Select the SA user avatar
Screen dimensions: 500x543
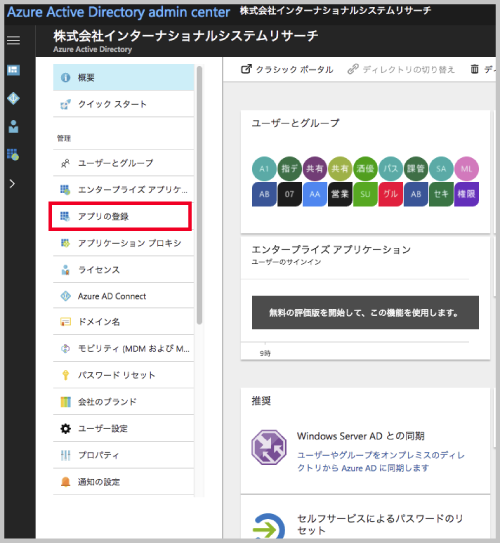(x=441, y=169)
